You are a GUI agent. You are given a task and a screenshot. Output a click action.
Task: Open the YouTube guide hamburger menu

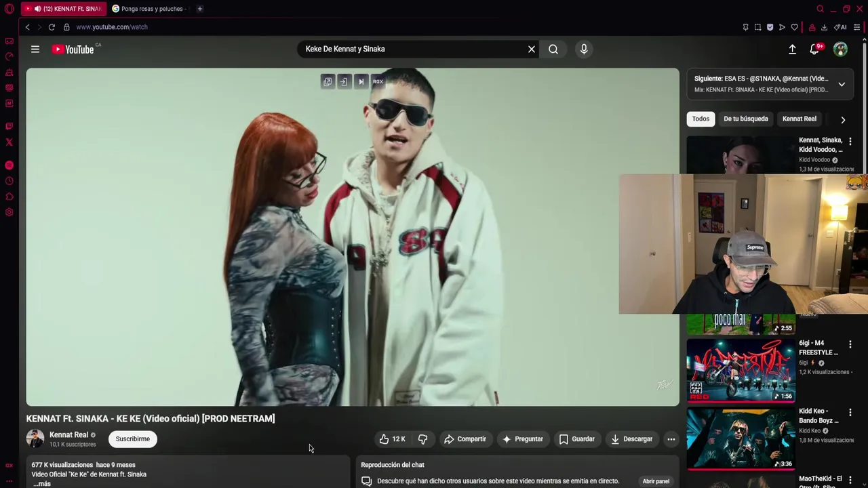tap(35, 49)
